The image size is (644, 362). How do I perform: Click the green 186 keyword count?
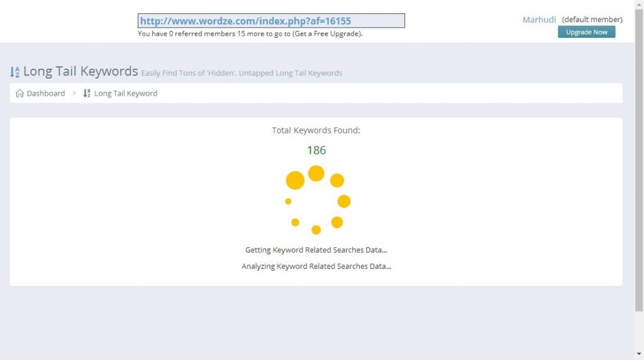coord(316,150)
